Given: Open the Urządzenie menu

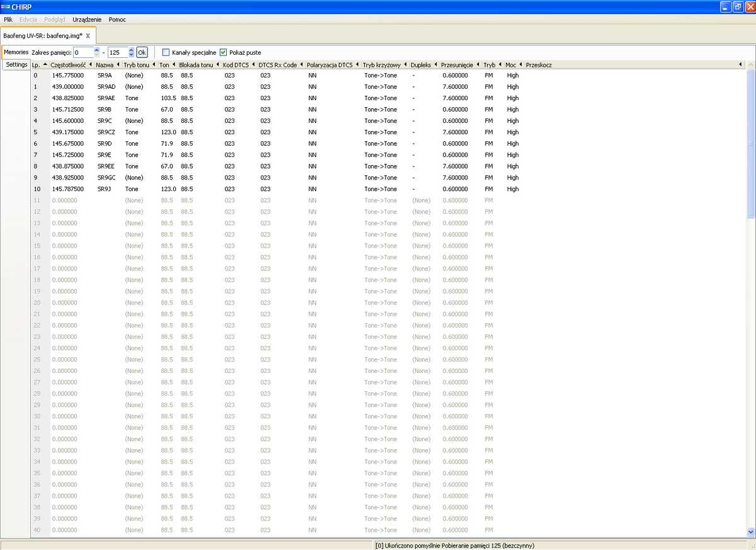Looking at the screenshot, I should pyautogui.click(x=87, y=20).
